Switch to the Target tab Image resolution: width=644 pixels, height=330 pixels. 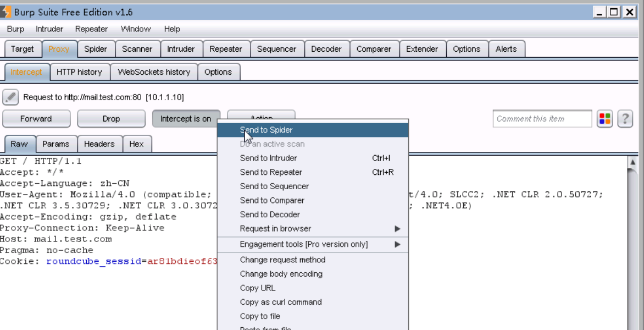tap(22, 49)
